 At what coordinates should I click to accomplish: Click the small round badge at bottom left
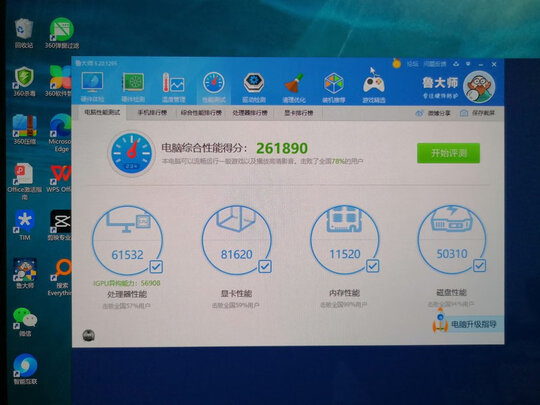pyautogui.click(x=89, y=335)
